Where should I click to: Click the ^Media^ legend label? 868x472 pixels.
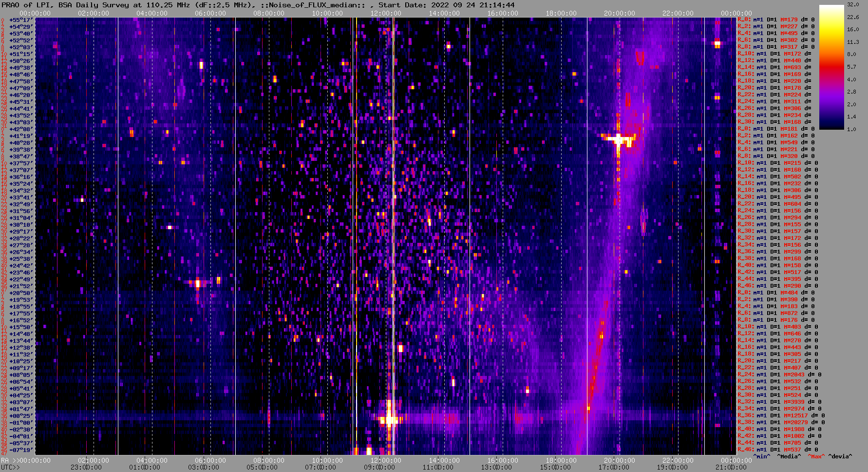pos(789,456)
